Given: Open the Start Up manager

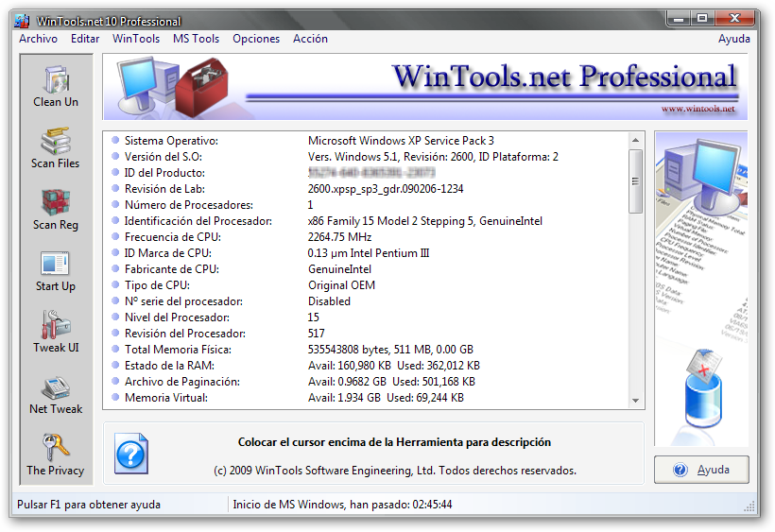Looking at the screenshot, I should coord(56,270).
